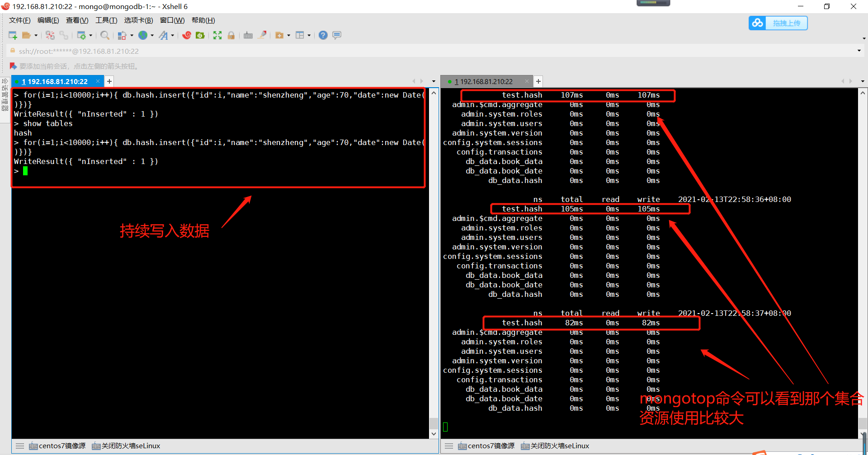Open a new session with the new session icon

click(13, 35)
